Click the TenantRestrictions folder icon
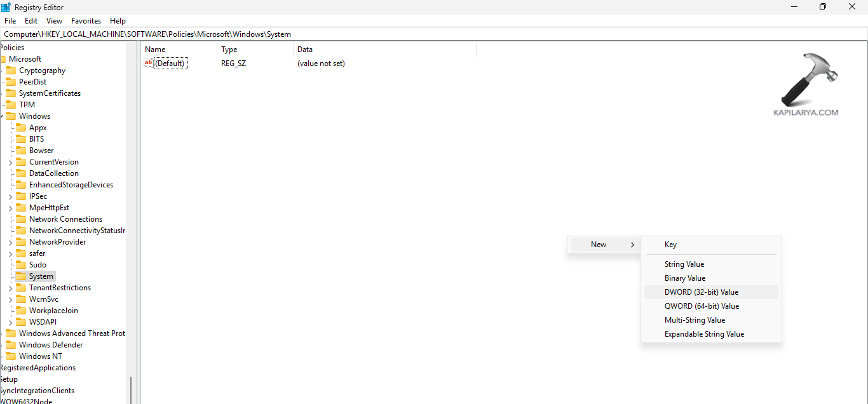Screen dimensions: 868x404 pyautogui.click(x=21, y=288)
